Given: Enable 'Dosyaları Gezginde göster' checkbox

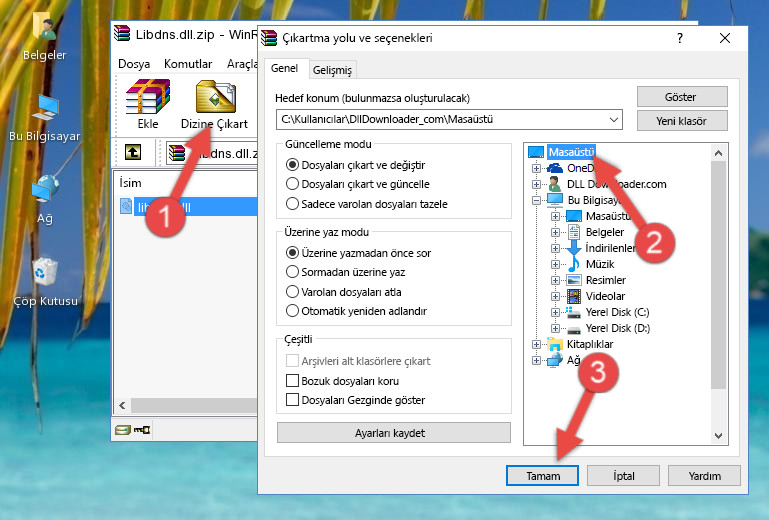Looking at the screenshot, I should [x=292, y=400].
